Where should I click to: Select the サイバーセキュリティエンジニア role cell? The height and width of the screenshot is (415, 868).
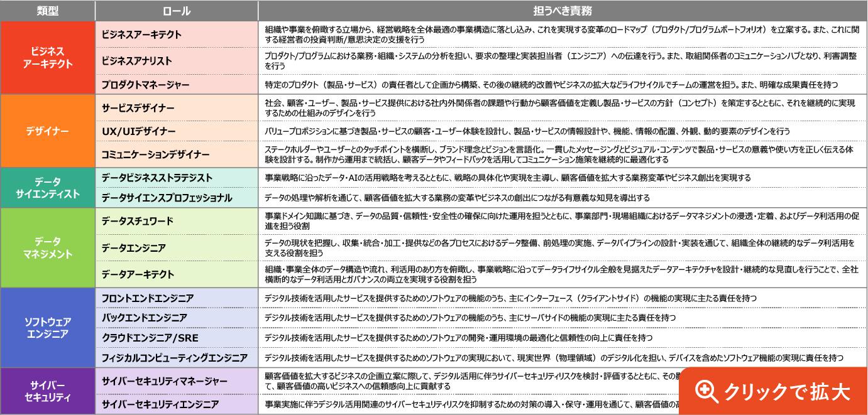(176, 404)
